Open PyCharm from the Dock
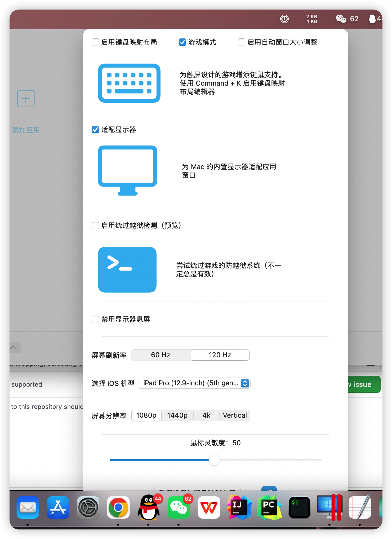 [x=269, y=507]
